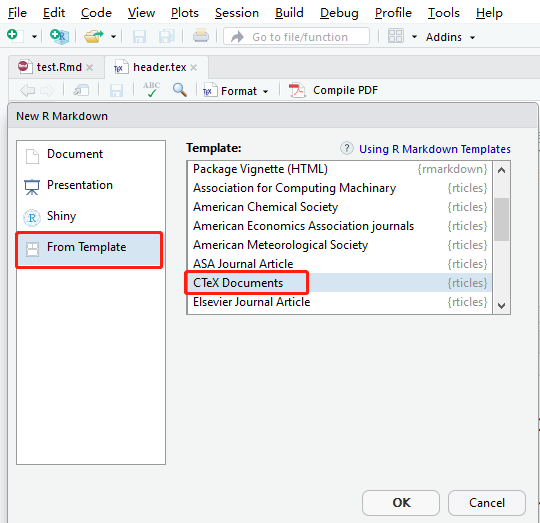This screenshot has height=523, width=540.
Task: Select Document in the dialog sidebar
Action: [91, 154]
